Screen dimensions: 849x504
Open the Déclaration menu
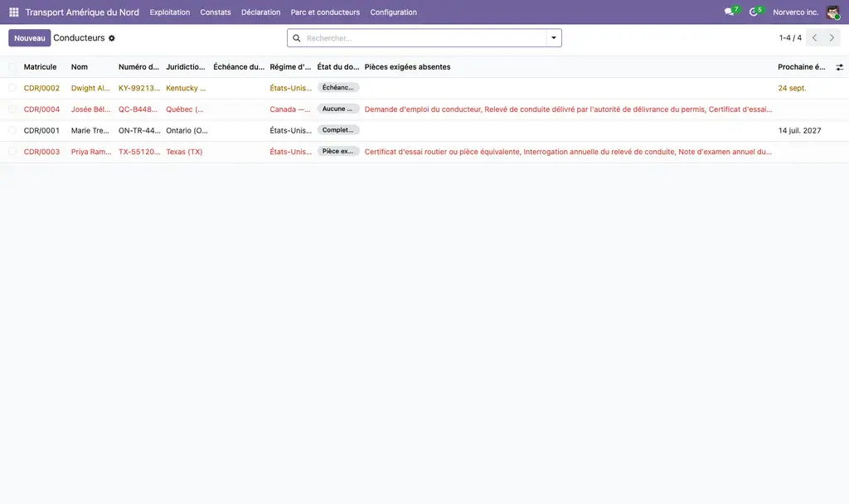click(x=261, y=12)
